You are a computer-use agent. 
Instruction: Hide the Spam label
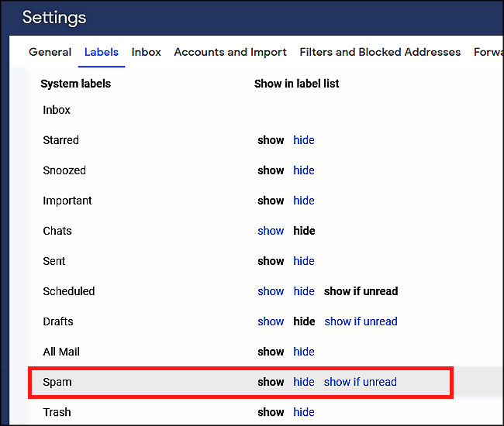pos(304,382)
